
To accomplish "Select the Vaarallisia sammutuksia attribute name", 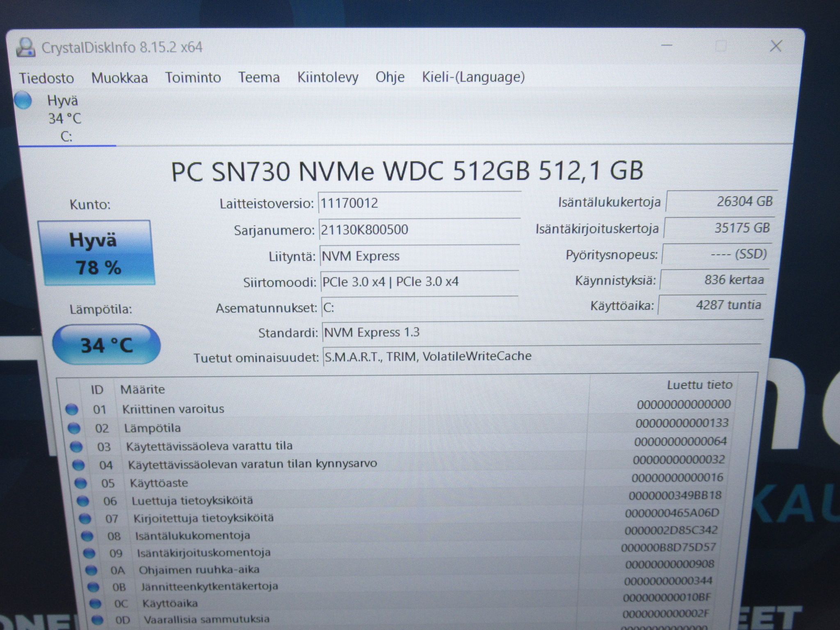I will click(x=206, y=619).
